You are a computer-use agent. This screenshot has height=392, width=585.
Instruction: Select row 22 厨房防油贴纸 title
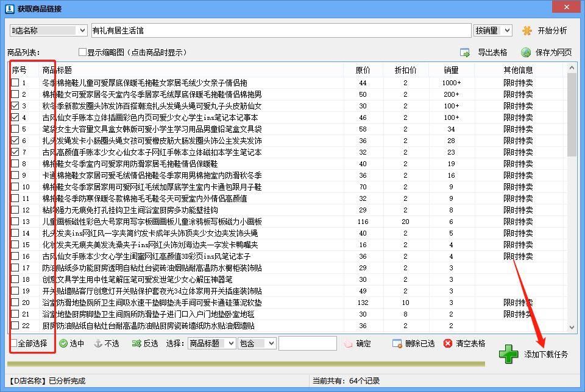[x=149, y=326]
